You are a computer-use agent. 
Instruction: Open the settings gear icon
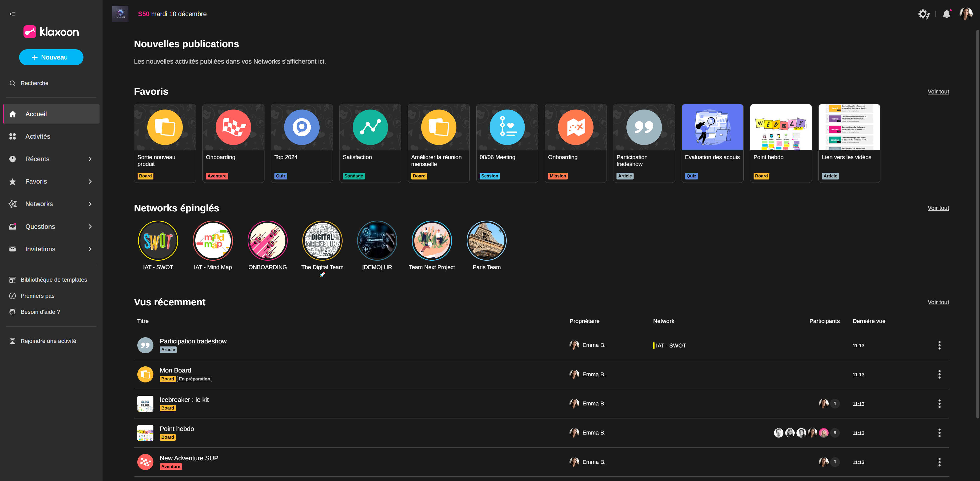pyautogui.click(x=923, y=14)
